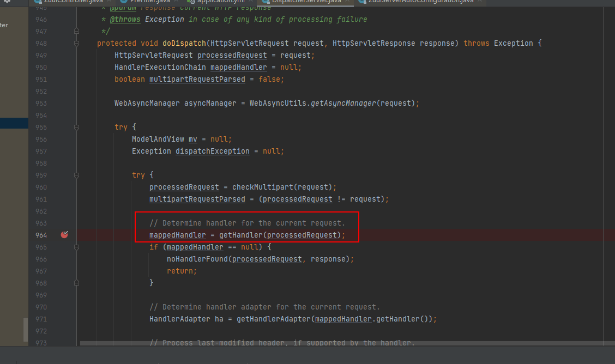The width and height of the screenshot is (615, 364).
Task: Click line number 948 in gutter
Action: [x=41, y=44]
